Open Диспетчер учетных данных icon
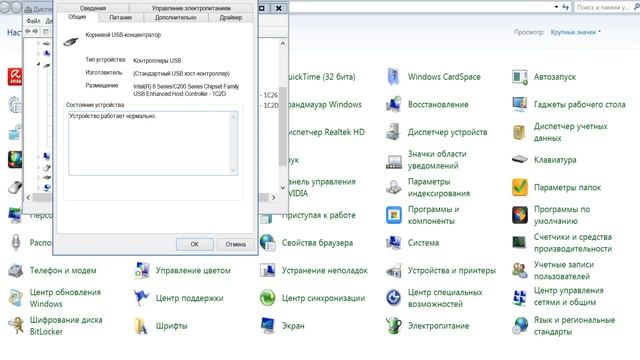 coord(520,132)
